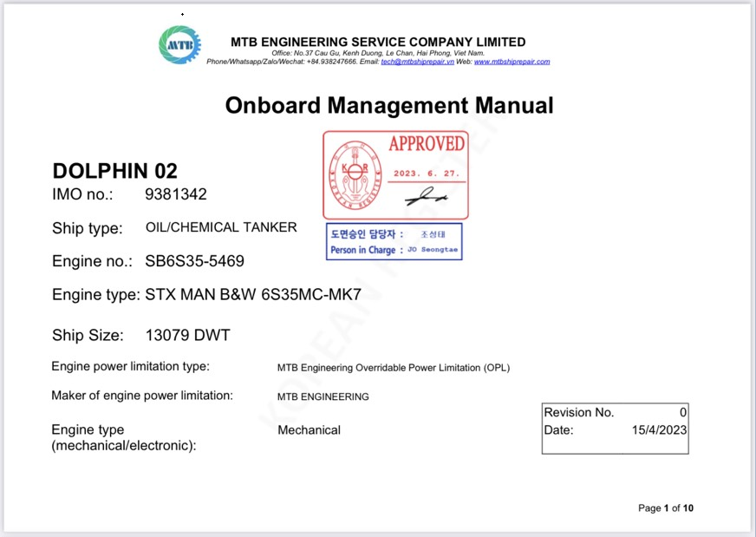Click the ship size value '13079 DWT'

188,335
